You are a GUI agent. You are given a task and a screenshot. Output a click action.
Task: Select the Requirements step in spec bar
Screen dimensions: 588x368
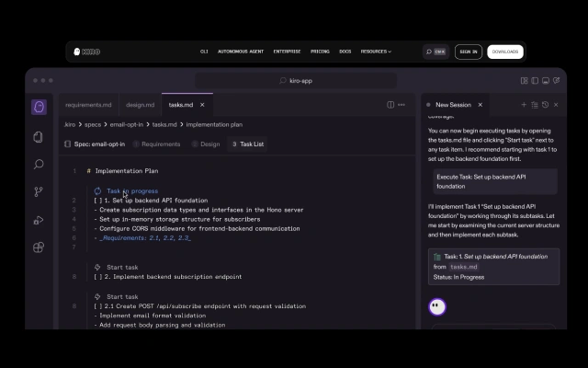(156, 144)
